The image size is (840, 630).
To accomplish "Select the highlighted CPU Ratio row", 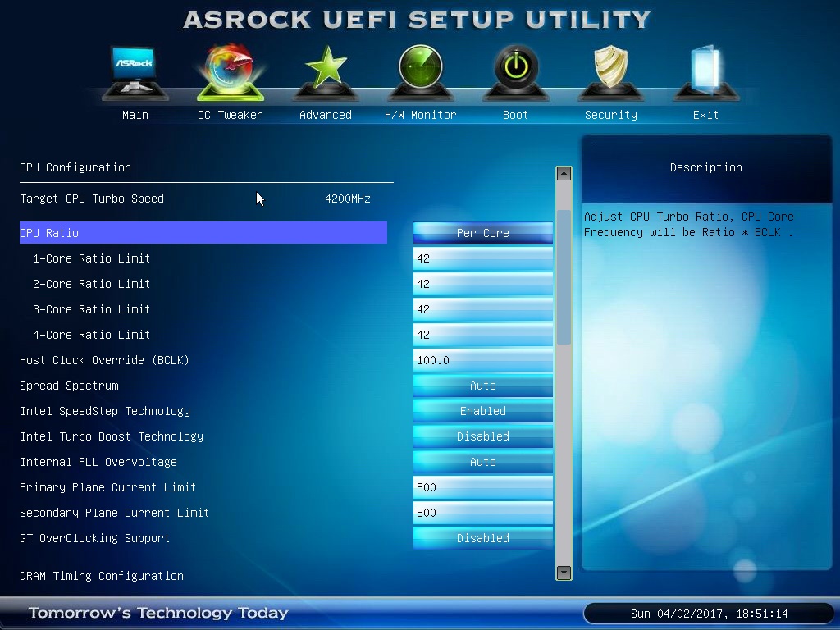I will tap(203, 233).
